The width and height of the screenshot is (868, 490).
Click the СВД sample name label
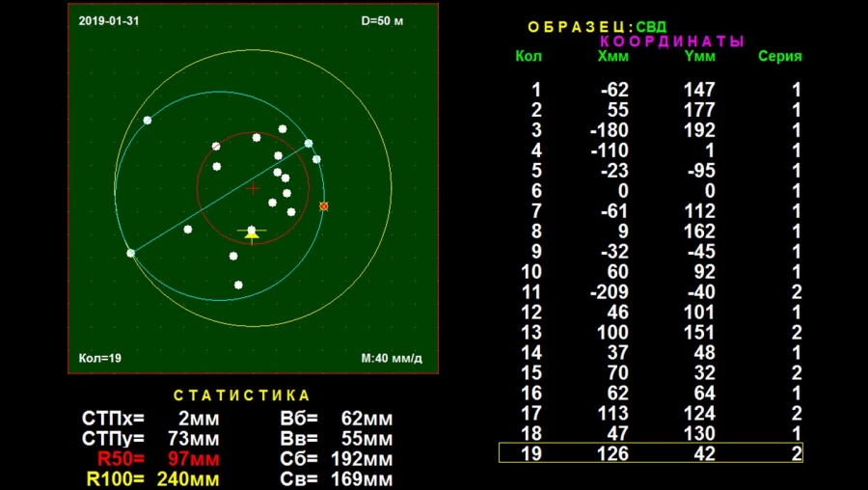tap(651, 27)
